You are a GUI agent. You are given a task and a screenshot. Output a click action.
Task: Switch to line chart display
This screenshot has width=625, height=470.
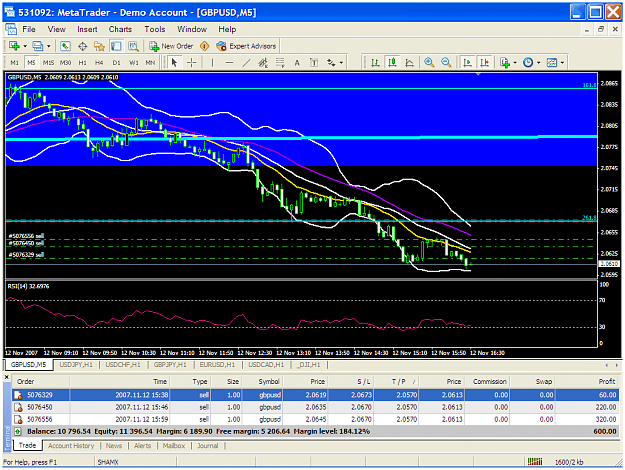point(409,63)
